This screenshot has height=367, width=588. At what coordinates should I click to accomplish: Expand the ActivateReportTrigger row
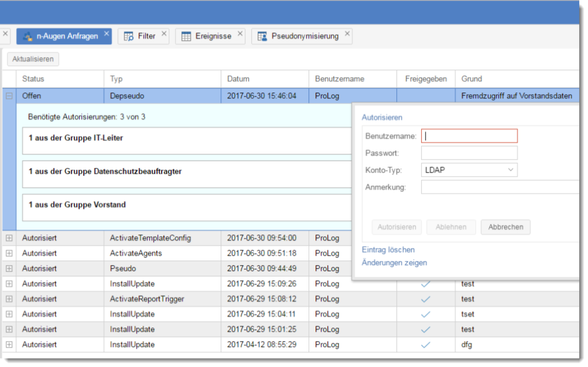click(9, 299)
